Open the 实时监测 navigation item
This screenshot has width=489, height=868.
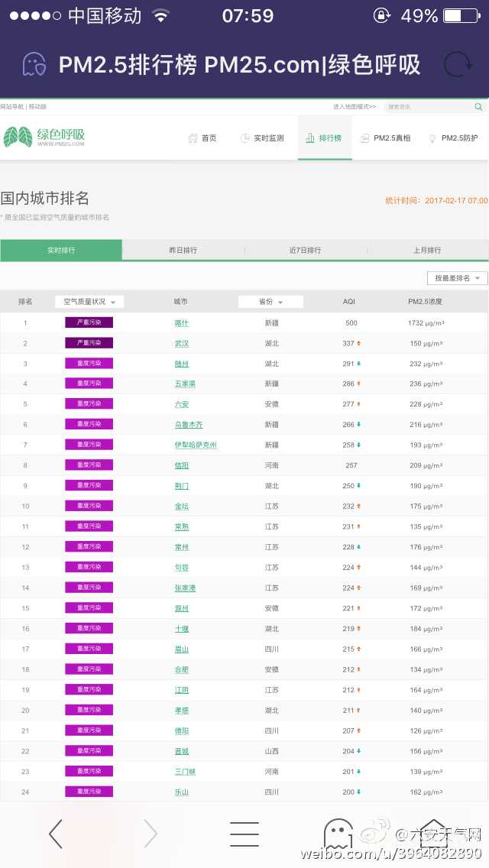[x=262, y=138]
